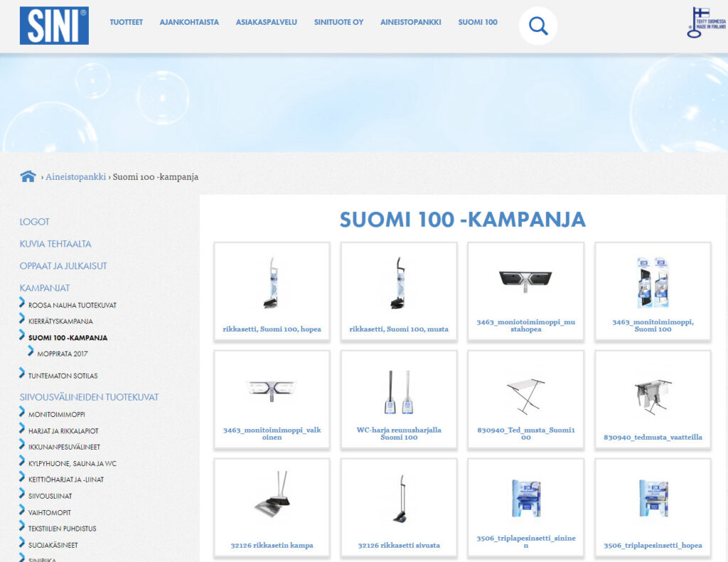The width and height of the screenshot is (728, 562).
Task: Open the black rikkasetti Suomi 100 musta image
Action: [398, 283]
